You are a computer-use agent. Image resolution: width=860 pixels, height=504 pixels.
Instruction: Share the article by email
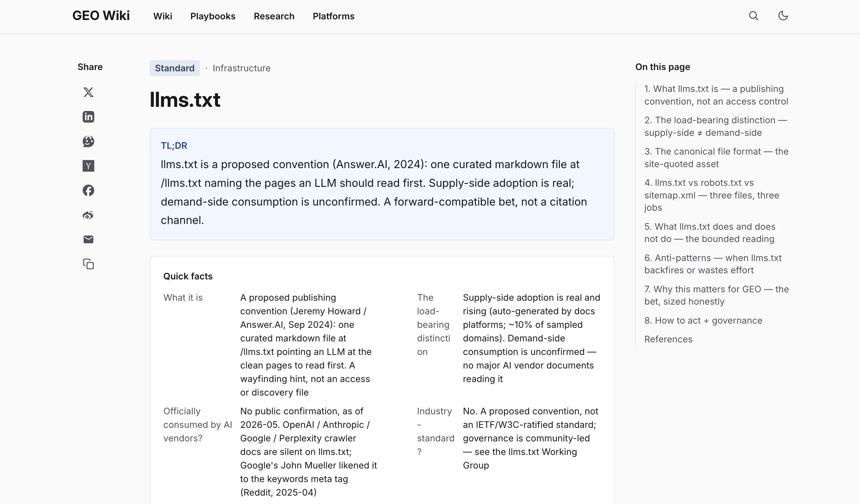(88, 239)
